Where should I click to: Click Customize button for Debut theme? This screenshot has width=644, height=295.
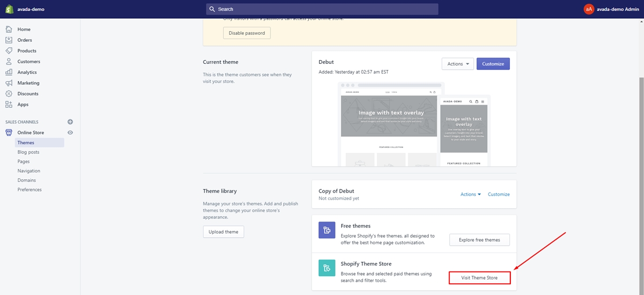tap(493, 64)
